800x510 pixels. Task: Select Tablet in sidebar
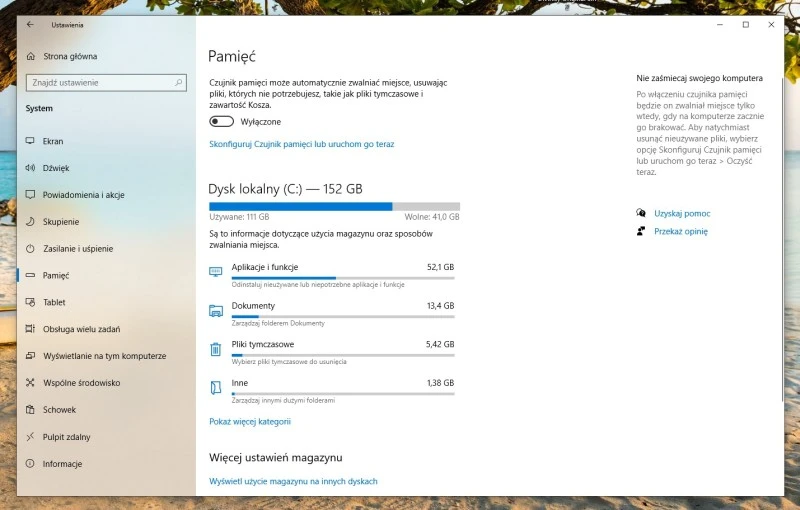pos(54,302)
